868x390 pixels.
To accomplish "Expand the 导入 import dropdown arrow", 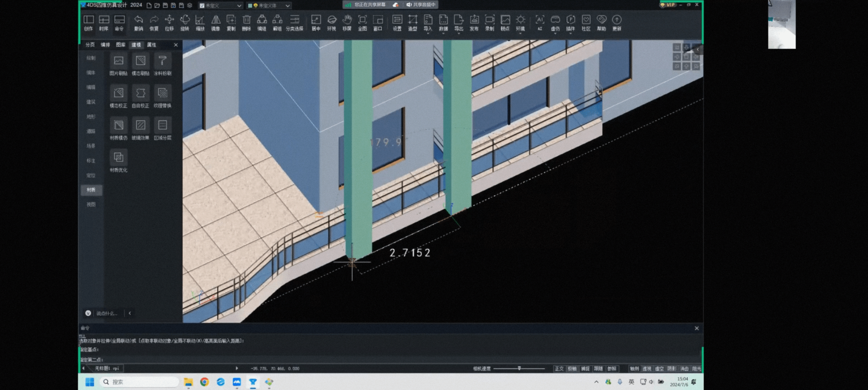I will pyautogui.click(x=428, y=33).
